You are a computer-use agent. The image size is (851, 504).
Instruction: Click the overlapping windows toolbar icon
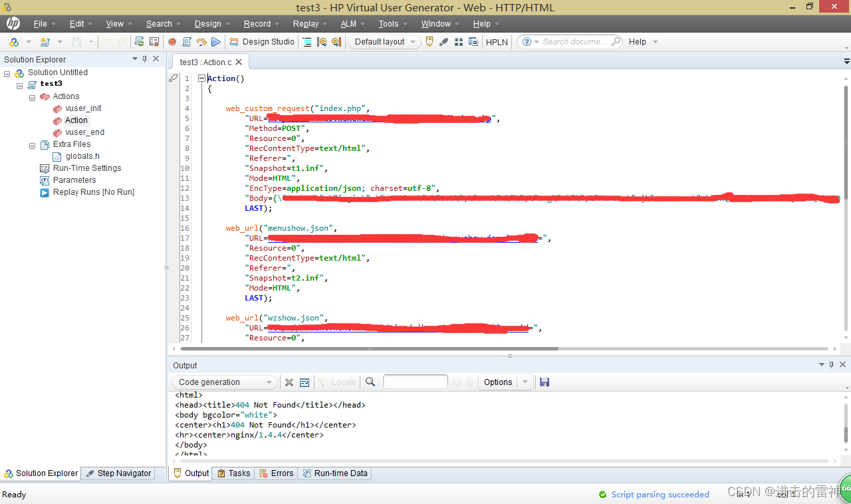pyautogui.click(x=473, y=42)
